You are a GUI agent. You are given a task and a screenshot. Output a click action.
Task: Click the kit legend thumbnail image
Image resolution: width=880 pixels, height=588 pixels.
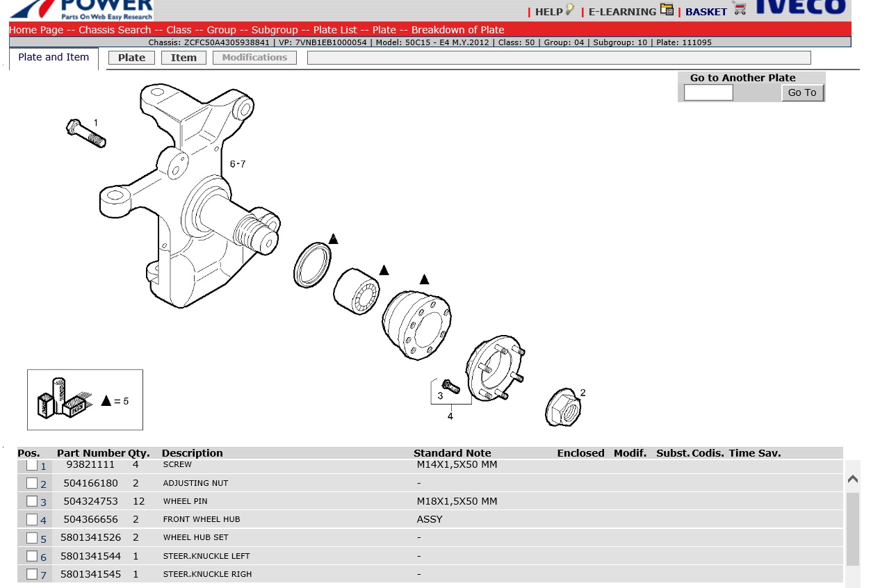[85, 400]
